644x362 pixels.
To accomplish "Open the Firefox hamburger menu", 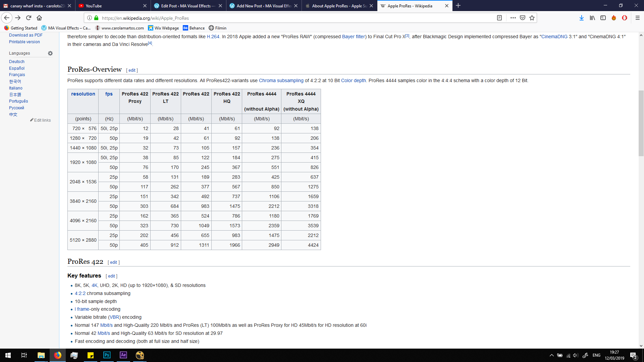I will (638, 18).
